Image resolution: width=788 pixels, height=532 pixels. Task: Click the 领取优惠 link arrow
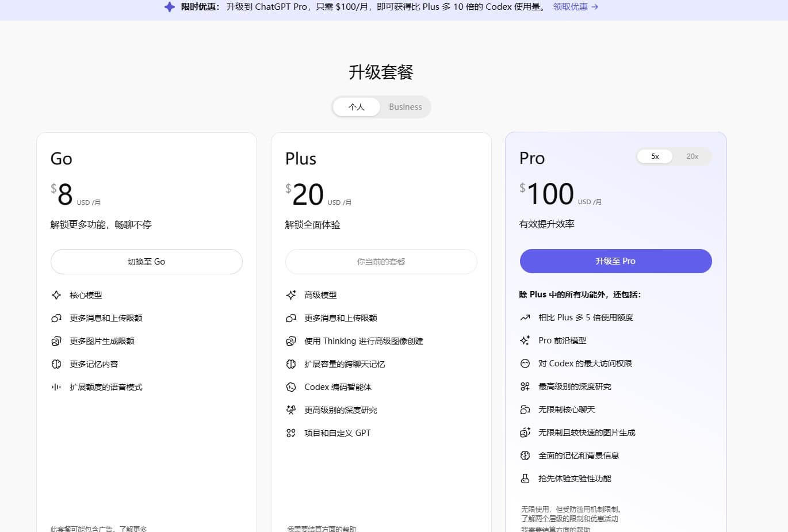click(x=595, y=7)
